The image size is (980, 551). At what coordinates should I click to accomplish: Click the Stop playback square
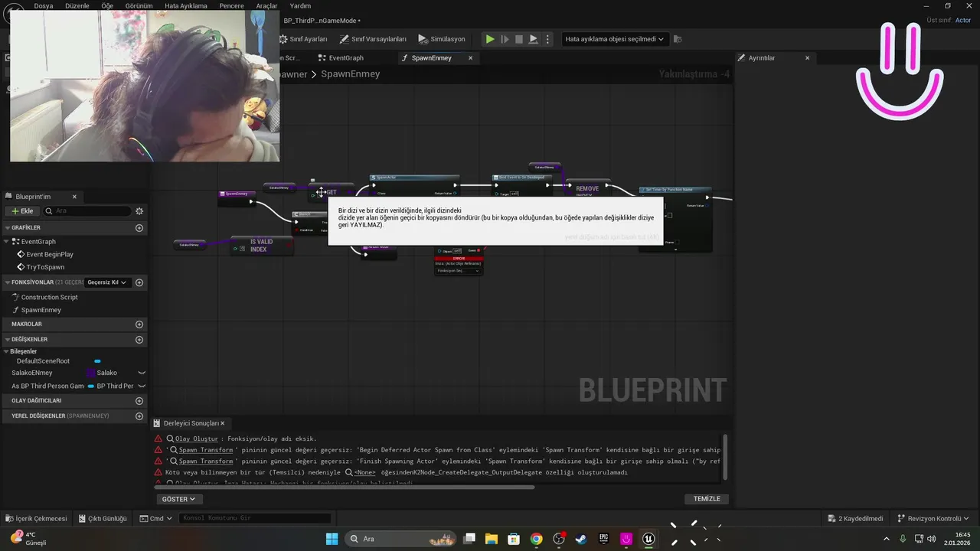pyautogui.click(x=518, y=39)
